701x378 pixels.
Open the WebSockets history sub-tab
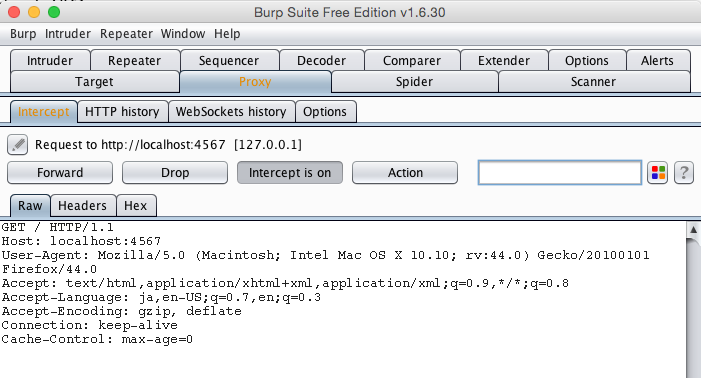[x=231, y=112]
